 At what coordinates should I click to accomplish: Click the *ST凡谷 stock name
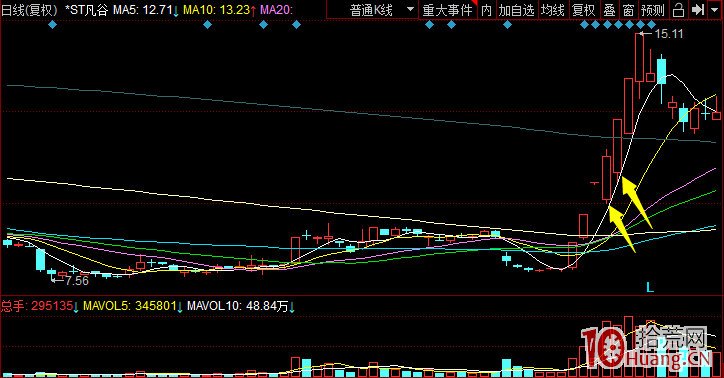86,10
